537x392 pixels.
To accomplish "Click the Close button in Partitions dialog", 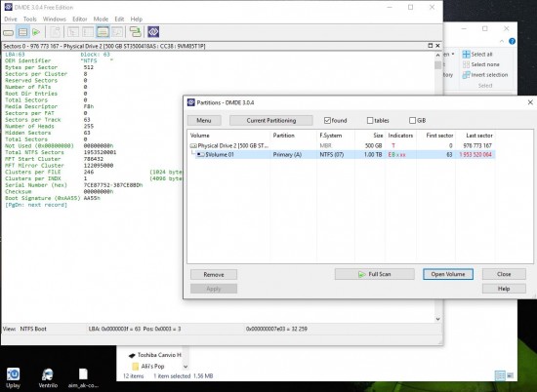I will [x=504, y=274].
